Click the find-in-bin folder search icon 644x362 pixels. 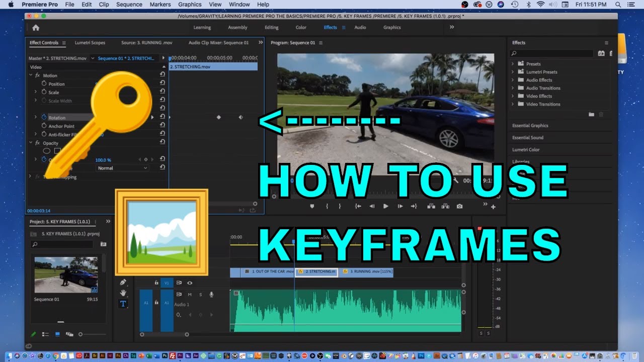103,244
